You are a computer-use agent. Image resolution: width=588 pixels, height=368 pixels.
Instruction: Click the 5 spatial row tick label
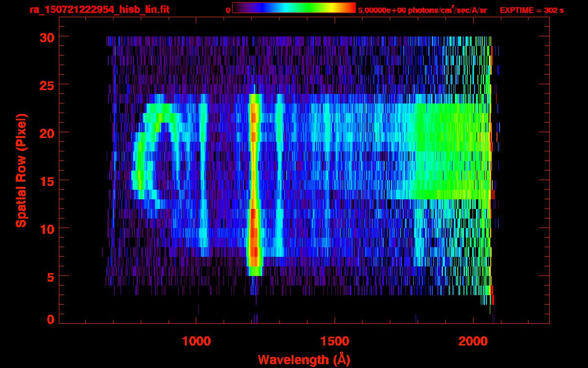point(50,276)
